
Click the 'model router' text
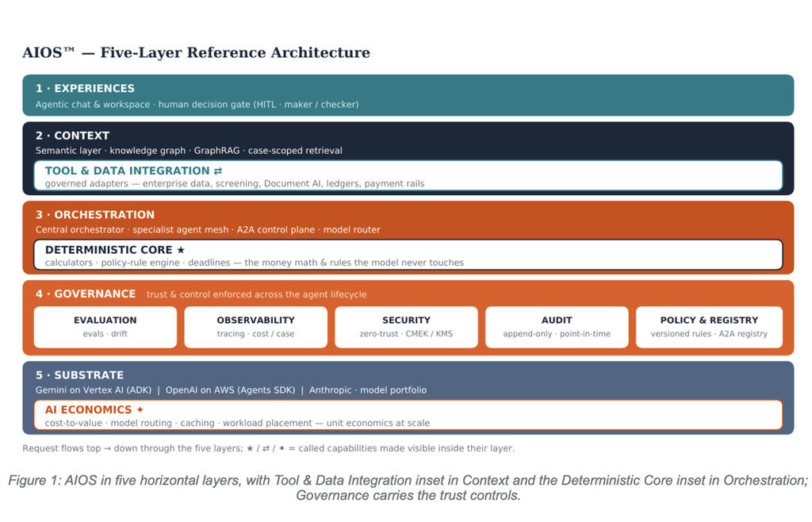point(352,230)
